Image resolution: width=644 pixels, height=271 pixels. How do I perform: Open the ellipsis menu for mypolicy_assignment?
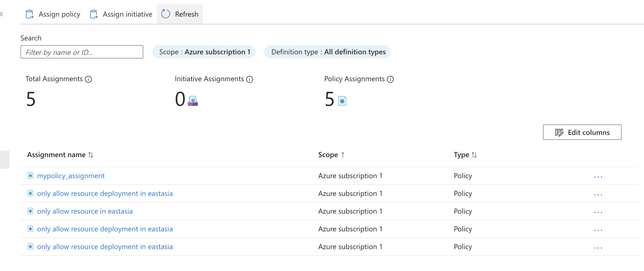pyautogui.click(x=598, y=177)
